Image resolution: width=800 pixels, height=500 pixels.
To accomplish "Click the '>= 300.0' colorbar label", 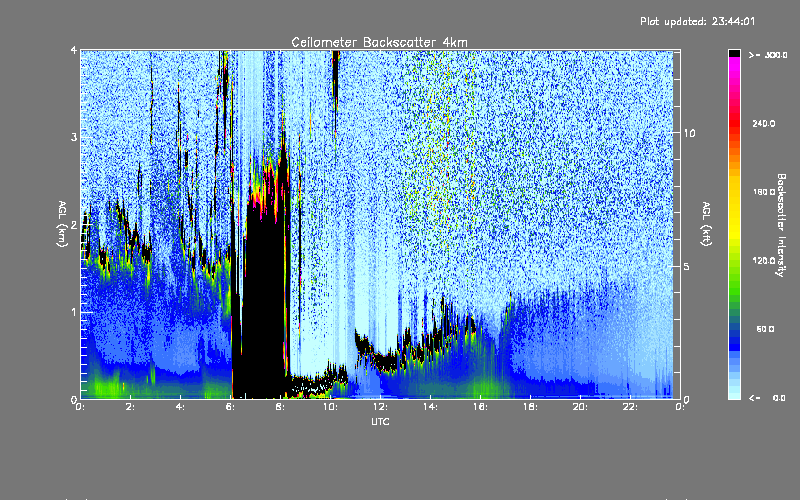I will click(768, 55).
